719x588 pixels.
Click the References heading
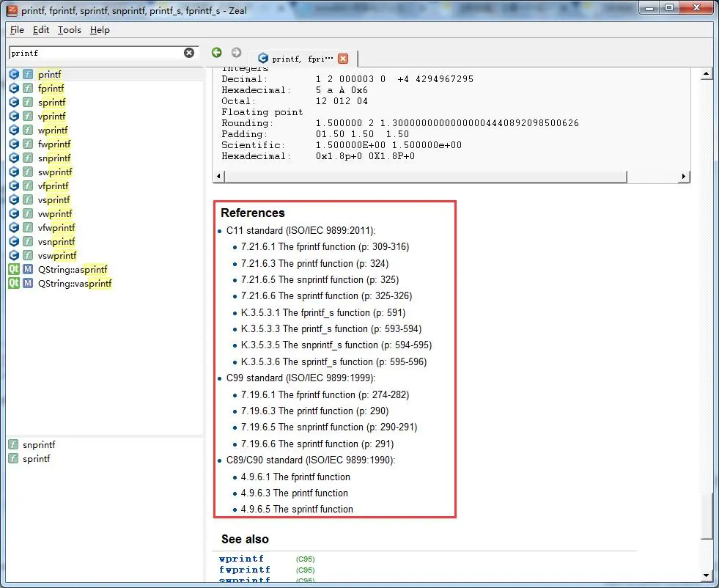pos(253,213)
